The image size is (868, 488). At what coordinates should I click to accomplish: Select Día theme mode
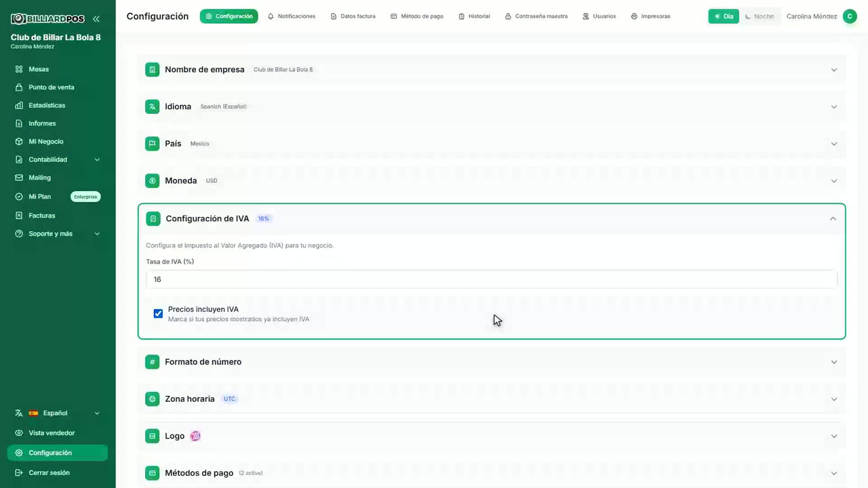point(724,16)
